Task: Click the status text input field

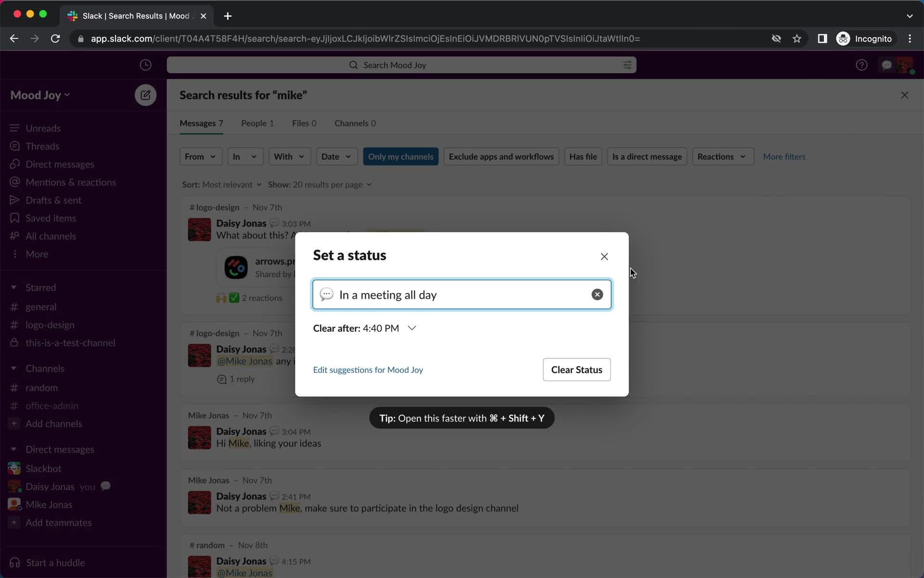Action: pos(462,294)
